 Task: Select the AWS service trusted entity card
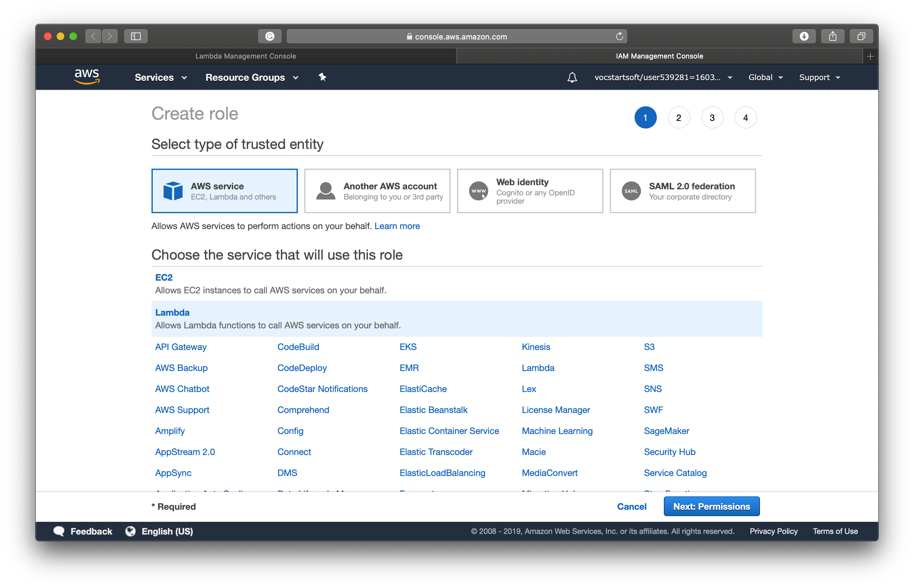pos(224,191)
